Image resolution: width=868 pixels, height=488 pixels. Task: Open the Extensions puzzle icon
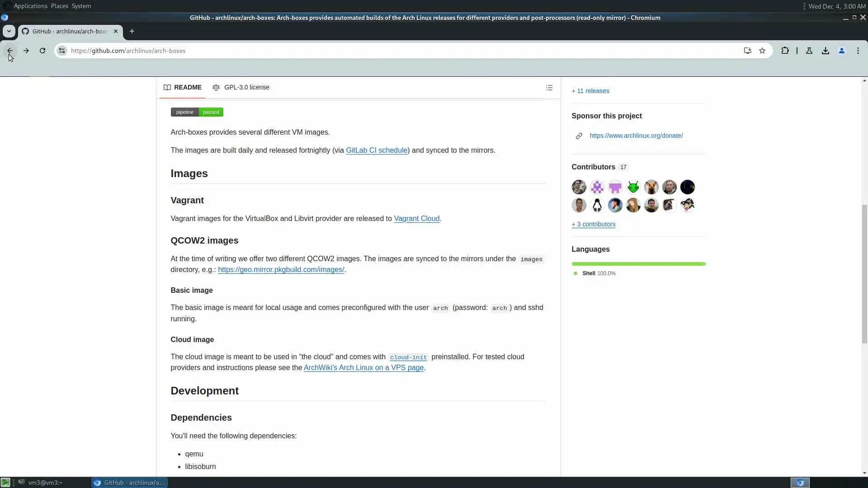(x=785, y=51)
